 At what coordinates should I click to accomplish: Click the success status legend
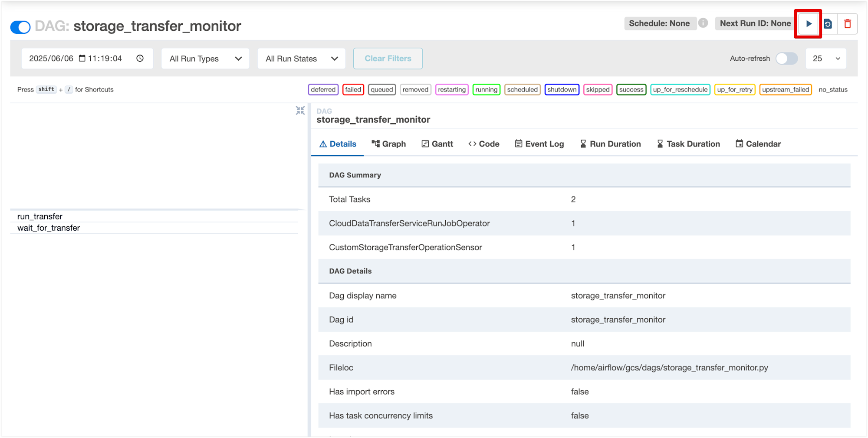point(631,90)
